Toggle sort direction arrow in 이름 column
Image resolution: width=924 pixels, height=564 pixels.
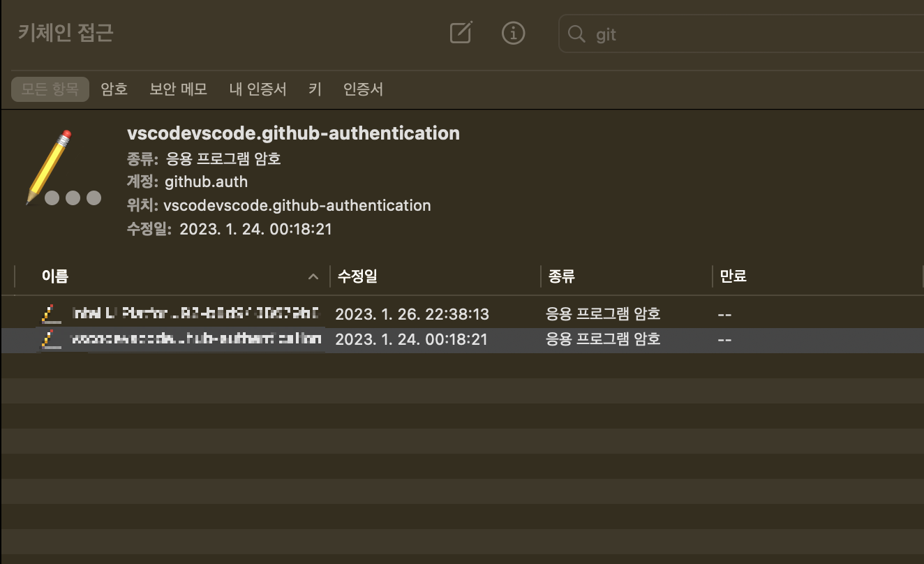[x=313, y=277]
